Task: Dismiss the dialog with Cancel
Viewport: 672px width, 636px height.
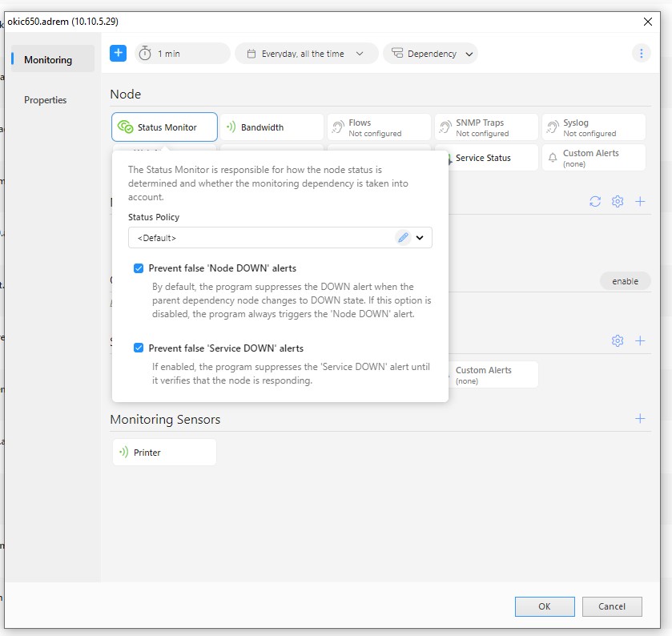Action: pyautogui.click(x=612, y=606)
